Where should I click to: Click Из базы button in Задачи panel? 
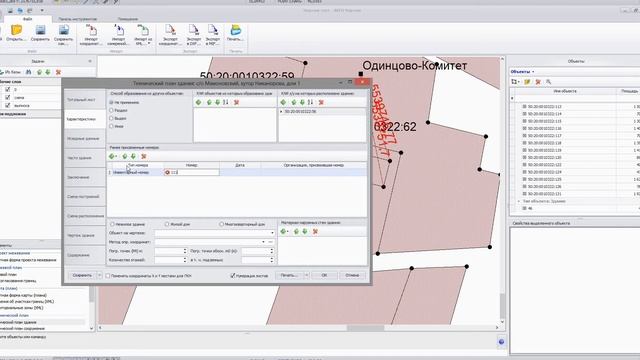pyautogui.click(x=11, y=72)
